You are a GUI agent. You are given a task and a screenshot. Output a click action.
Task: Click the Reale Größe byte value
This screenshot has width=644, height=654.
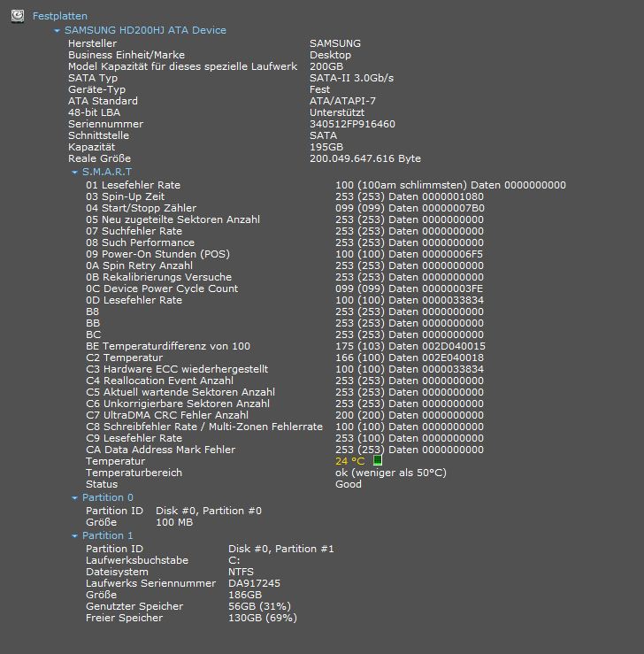pos(365,158)
